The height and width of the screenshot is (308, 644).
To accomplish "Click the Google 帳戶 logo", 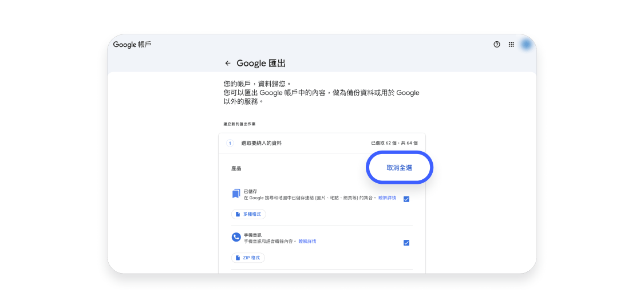I will click(132, 44).
